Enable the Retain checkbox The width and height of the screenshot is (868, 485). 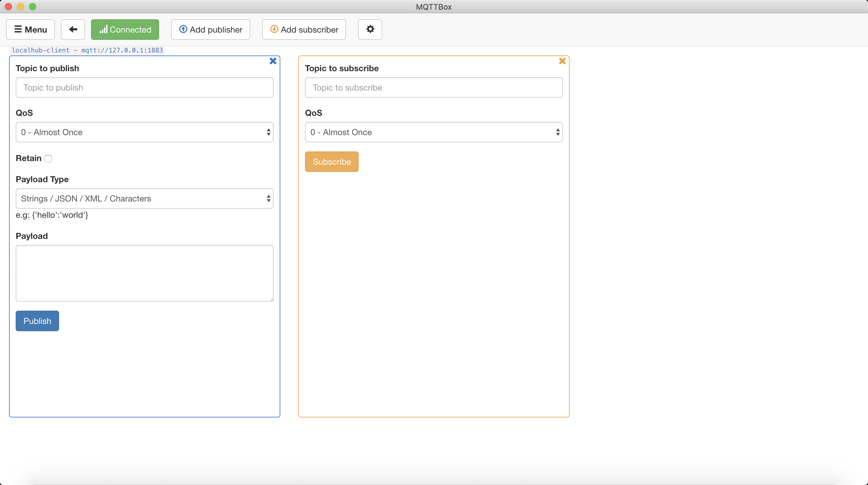click(x=48, y=159)
